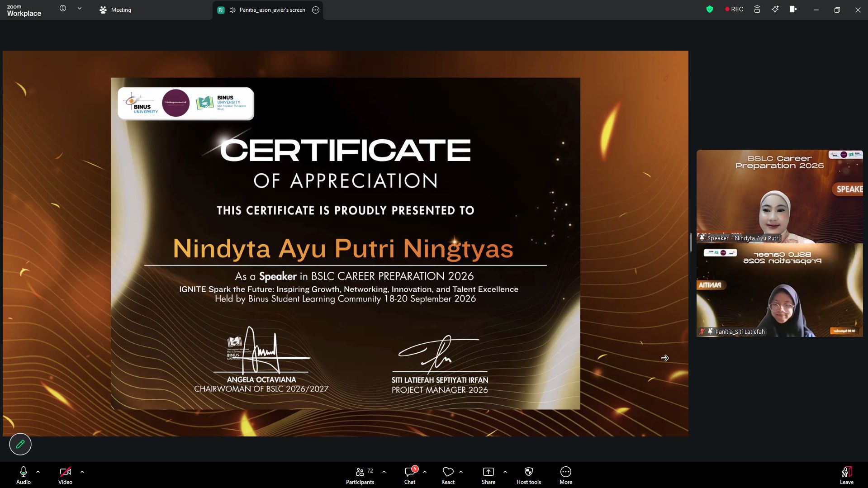Click the SITI LATIEFAH SEPTIYATI IRFAN signature name
Image resolution: width=868 pixels, height=488 pixels.
pyautogui.click(x=440, y=380)
